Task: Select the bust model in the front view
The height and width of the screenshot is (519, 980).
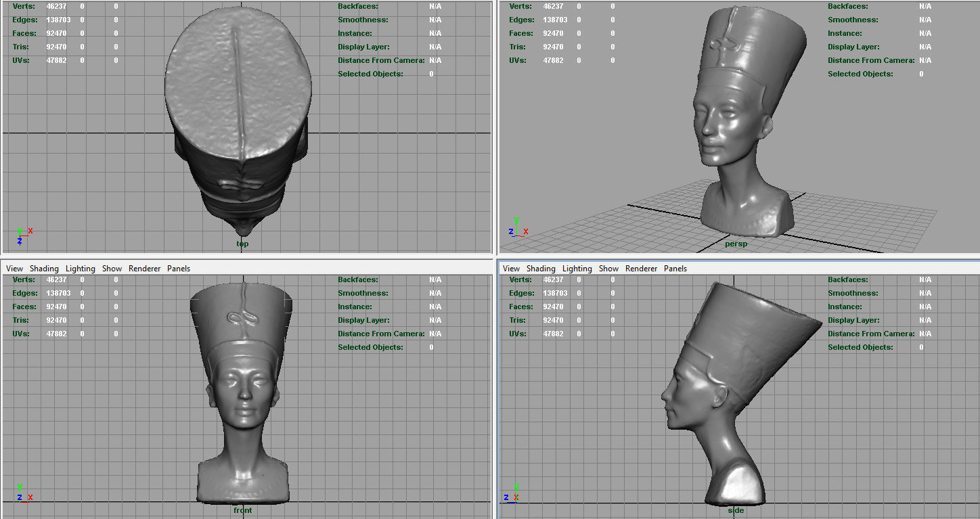Action: (242, 392)
